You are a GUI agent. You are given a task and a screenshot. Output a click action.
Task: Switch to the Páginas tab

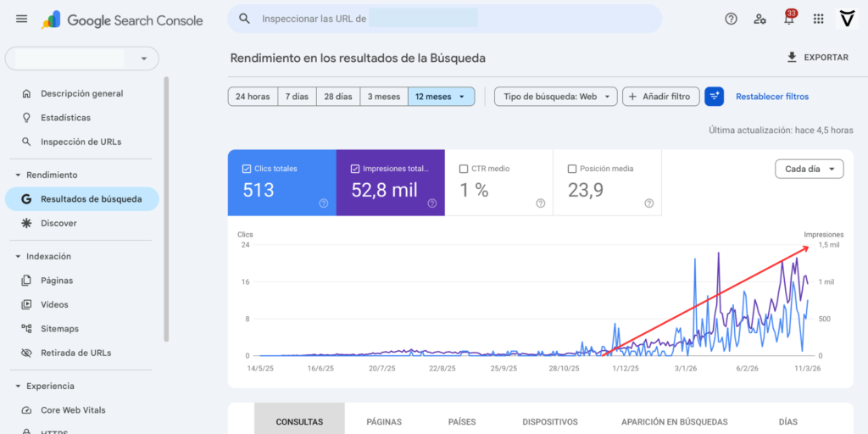point(384,422)
